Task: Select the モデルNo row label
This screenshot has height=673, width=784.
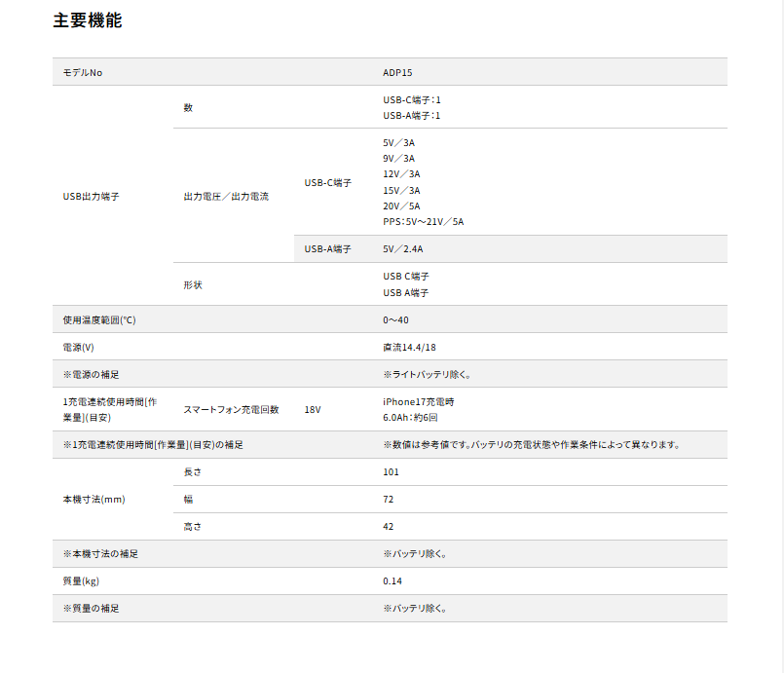Action: (83, 72)
